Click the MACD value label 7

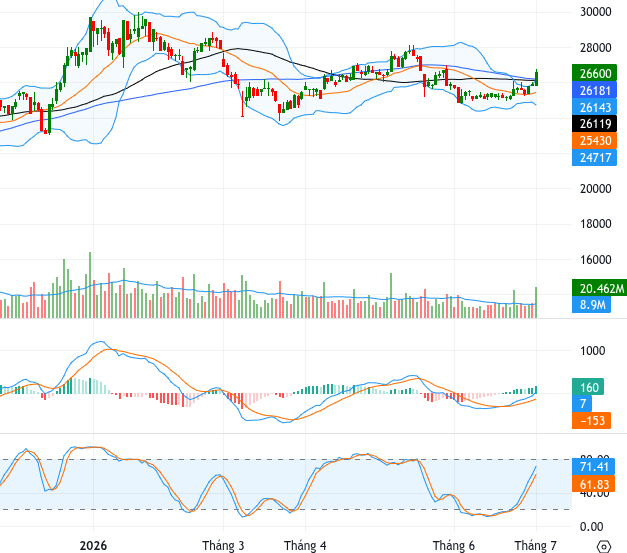(583, 403)
